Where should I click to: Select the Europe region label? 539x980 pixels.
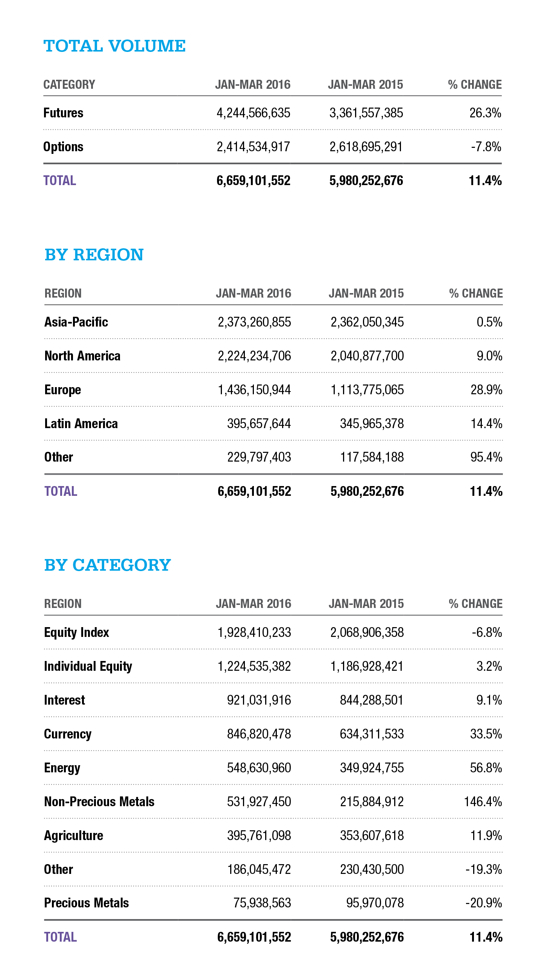(x=63, y=390)
